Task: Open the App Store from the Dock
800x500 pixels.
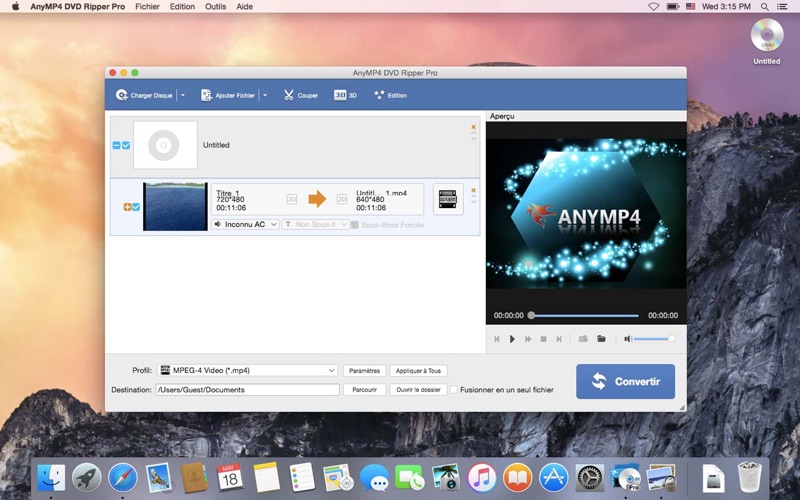Action: pyautogui.click(x=554, y=478)
